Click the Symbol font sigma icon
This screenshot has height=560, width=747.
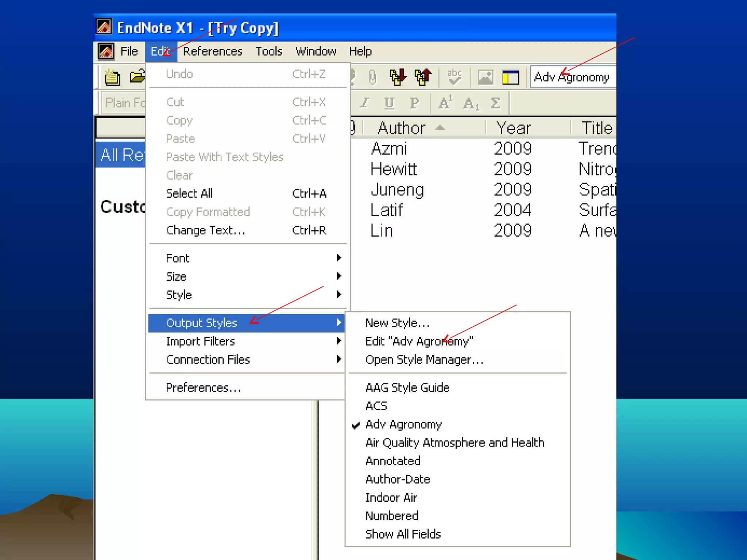pyautogui.click(x=495, y=103)
